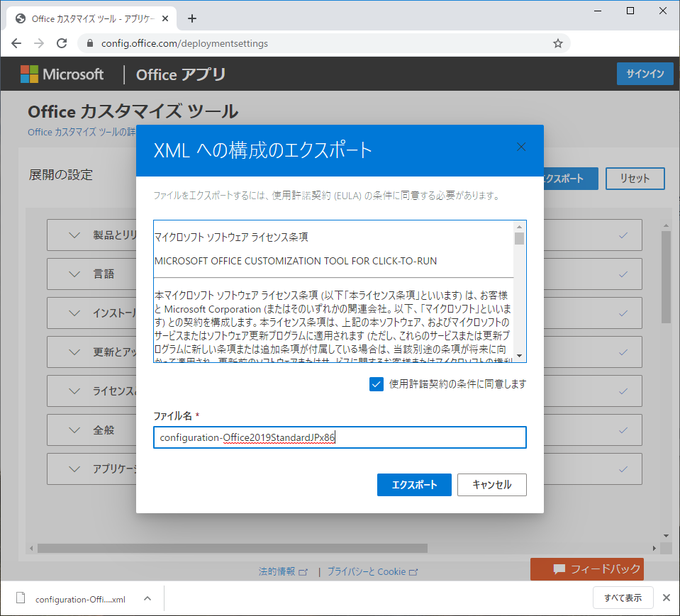680x616 pixels.
Task: Click the すべて表示 downloads button
Action: [x=623, y=598]
